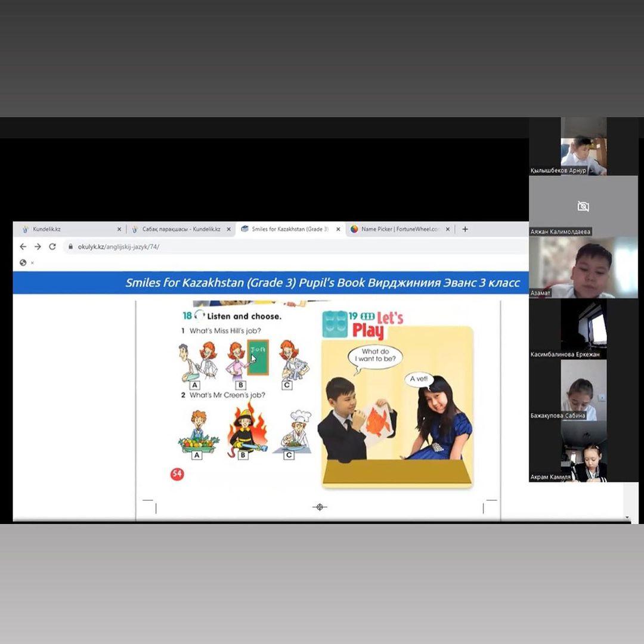Click the small x beside the globe icon
Image resolution: width=644 pixels, height=644 pixels.
32,263
